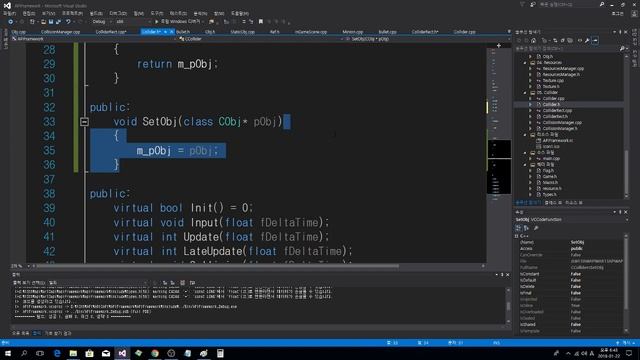Collapse the 04. Resources folder
Screen dimensions: 640x360
coord(525,63)
